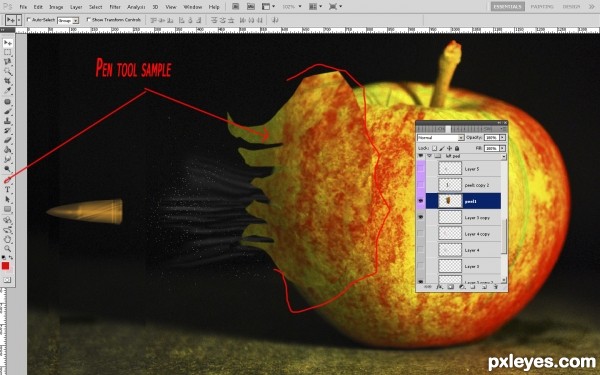
Task: Open the File menu
Action: point(23,7)
